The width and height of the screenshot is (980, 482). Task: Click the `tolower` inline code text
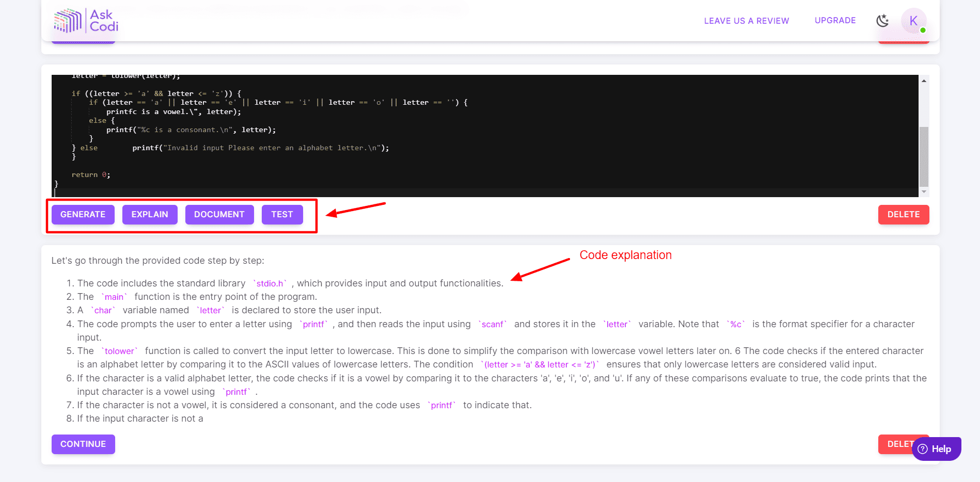119,351
